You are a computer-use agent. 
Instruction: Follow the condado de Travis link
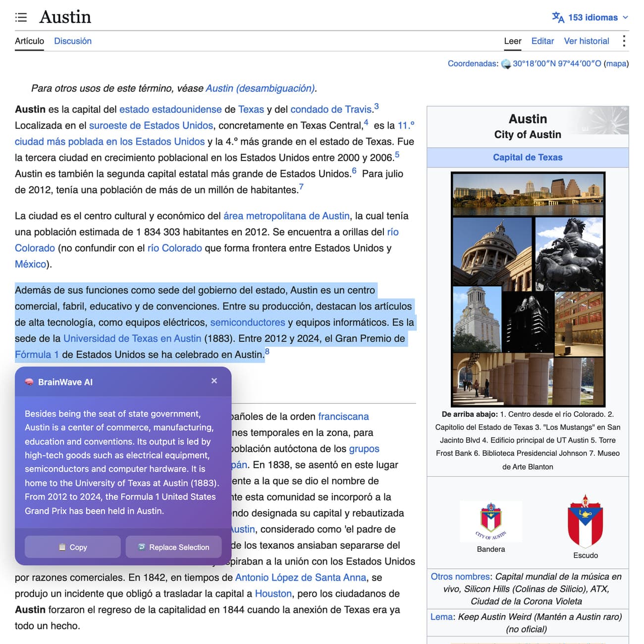[331, 109]
